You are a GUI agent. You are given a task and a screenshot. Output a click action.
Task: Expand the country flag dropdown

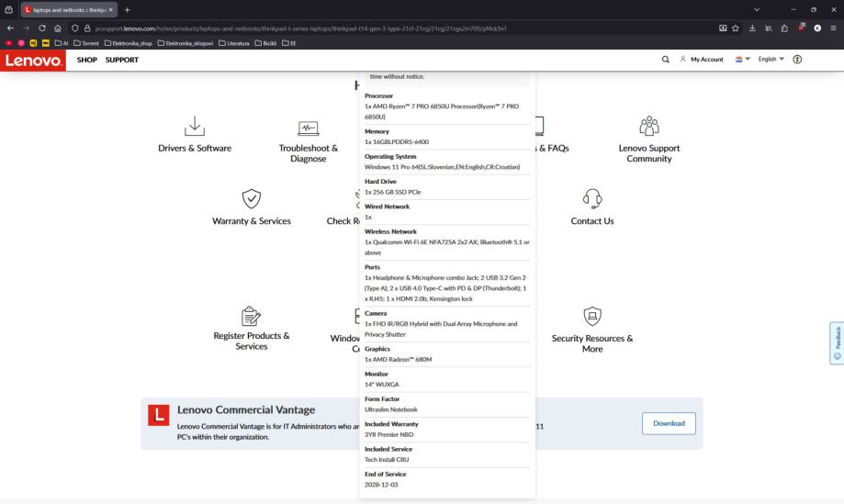pos(742,60)
